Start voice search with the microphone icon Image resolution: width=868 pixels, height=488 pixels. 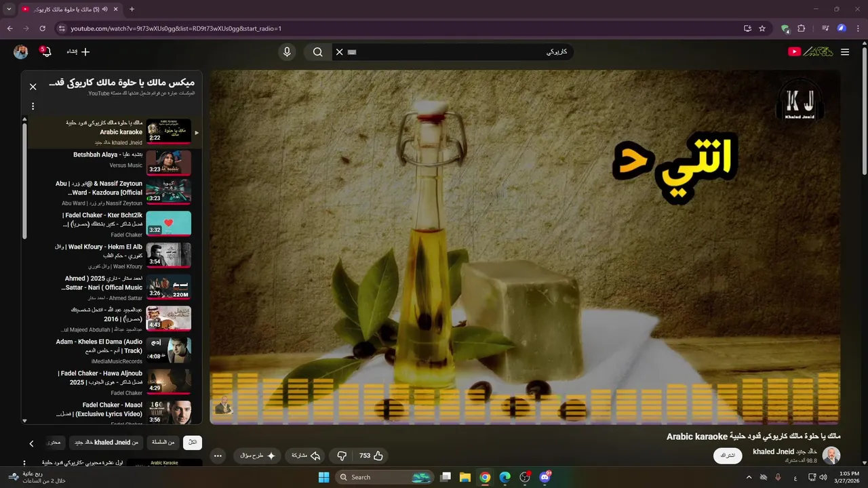(x=287, y=52)
